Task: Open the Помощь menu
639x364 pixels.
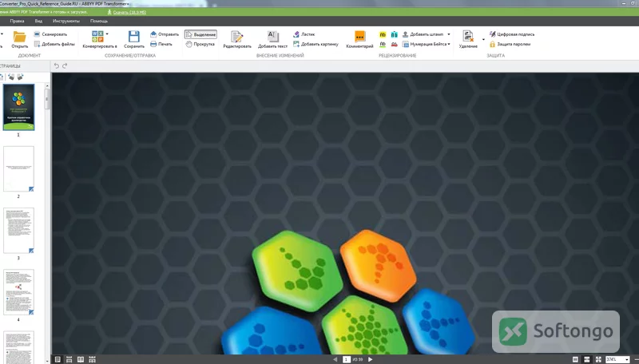Action: tap(99, 21)
